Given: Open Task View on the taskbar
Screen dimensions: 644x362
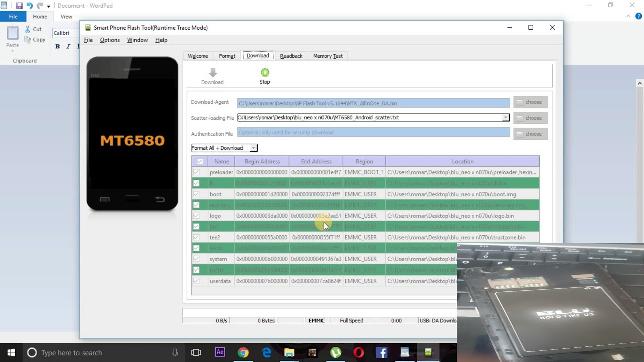Looking at the screenshot, I should [x=196, y=353].
